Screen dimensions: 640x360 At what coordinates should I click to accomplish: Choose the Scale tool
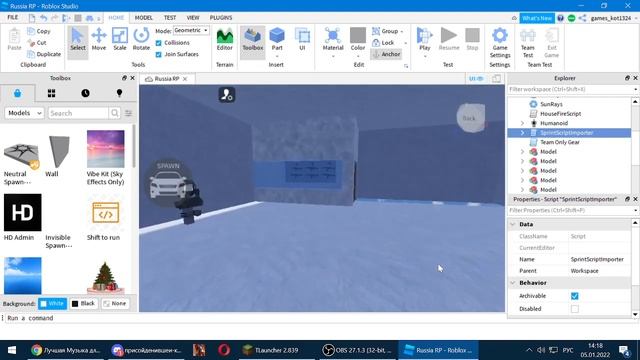tap(120, 40)
